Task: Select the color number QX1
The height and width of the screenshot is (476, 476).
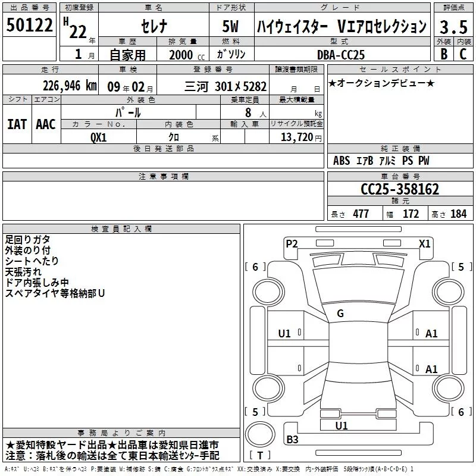Action: (98, 137)
